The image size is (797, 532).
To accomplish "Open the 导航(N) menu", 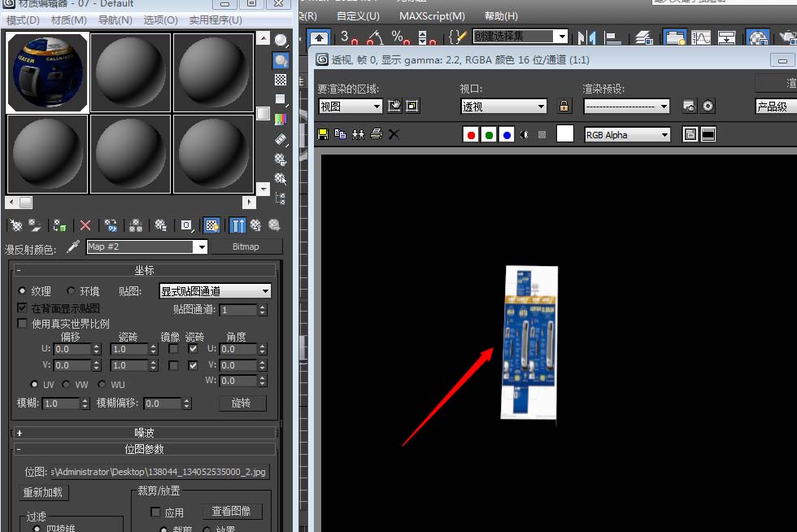I will 115,20.
